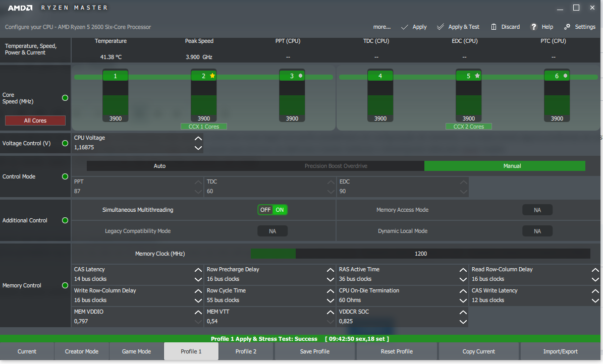Screen dimensions: 603x364
Task: Increase CPU Voltage with up arrow
Action: 198,138
